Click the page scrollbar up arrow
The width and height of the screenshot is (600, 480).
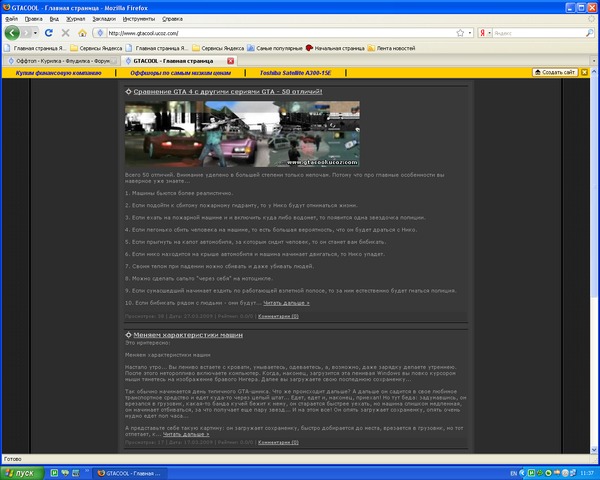(594, 72)
